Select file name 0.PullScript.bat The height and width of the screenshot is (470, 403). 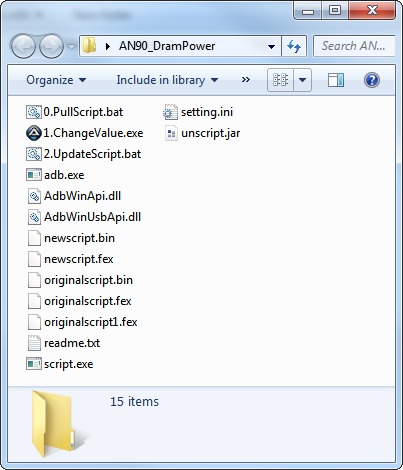pyautogui.click(x=83, y=112)
